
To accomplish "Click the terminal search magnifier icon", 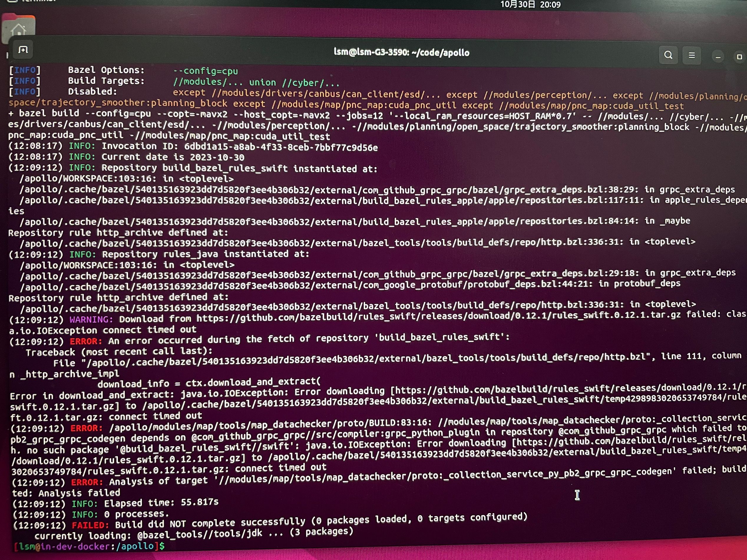I will (x=668, y=55).
